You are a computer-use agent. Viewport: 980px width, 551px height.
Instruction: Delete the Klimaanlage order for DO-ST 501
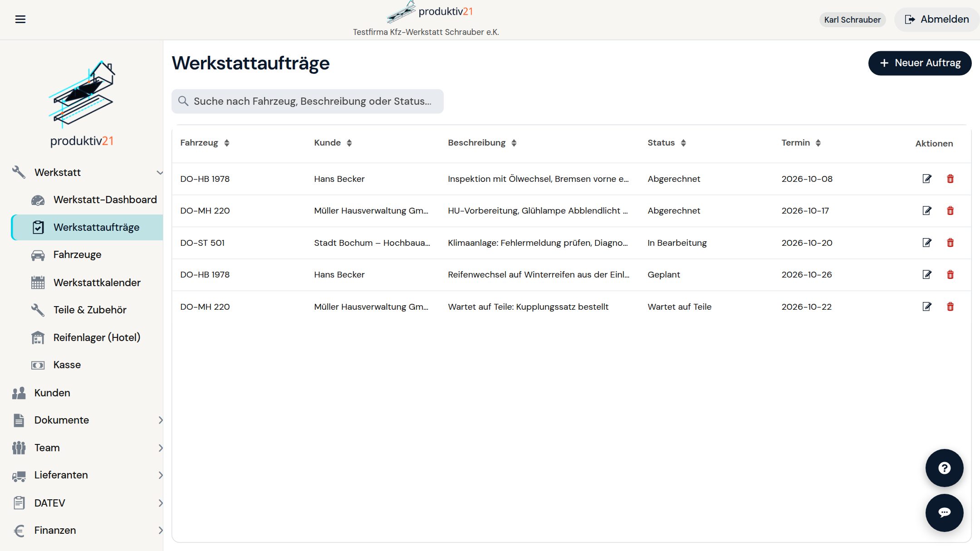click(950, 243)
